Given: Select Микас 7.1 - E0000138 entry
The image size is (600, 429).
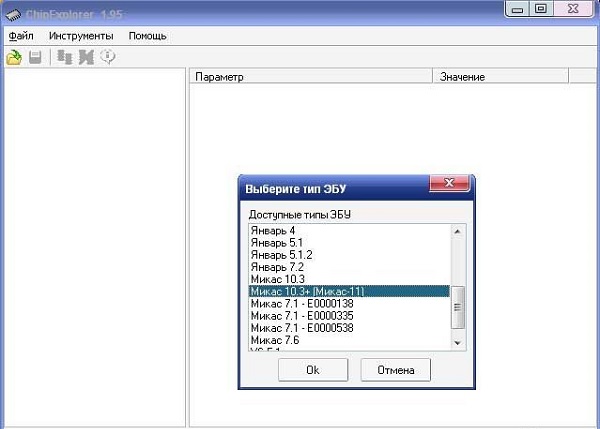Looking at the screenshot, I should click(x=349, y=303).
